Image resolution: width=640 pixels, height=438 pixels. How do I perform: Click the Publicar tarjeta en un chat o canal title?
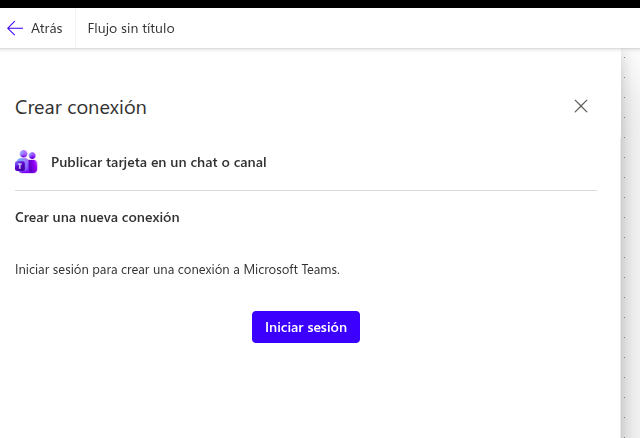[158, 162]
